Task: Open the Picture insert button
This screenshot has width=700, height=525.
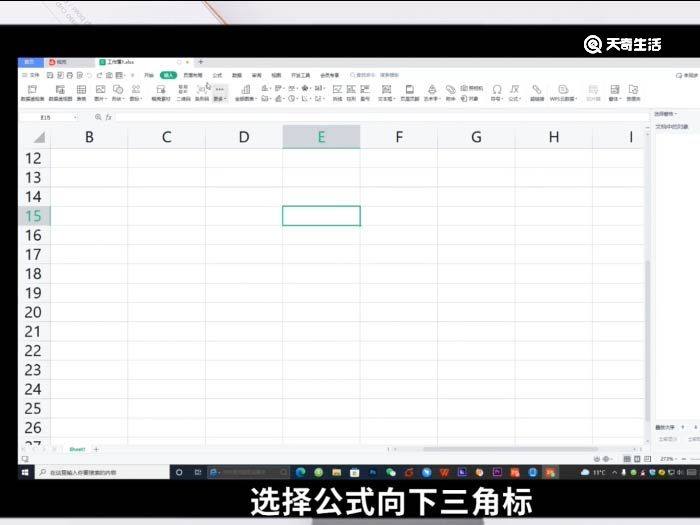Action: tap(100, 92)
